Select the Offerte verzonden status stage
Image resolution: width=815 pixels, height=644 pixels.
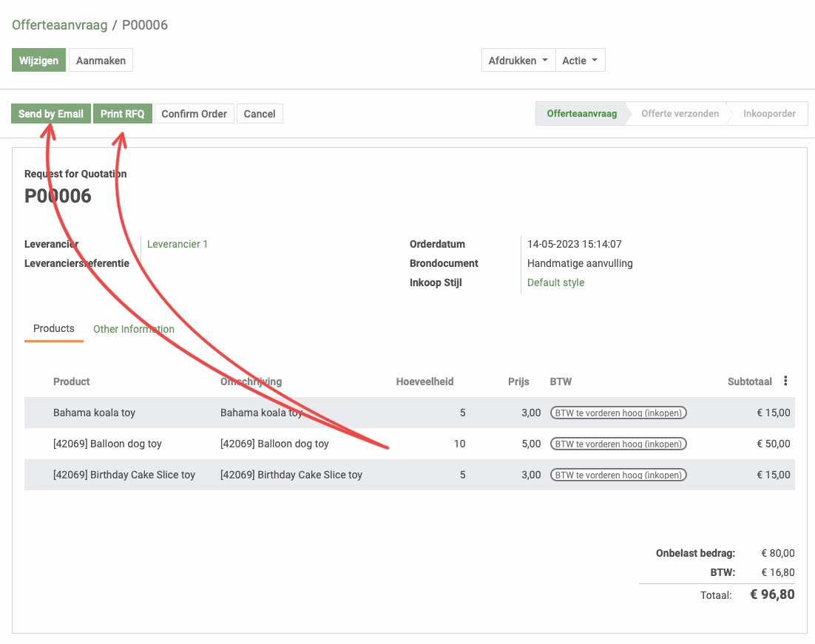tap(680, 113)
